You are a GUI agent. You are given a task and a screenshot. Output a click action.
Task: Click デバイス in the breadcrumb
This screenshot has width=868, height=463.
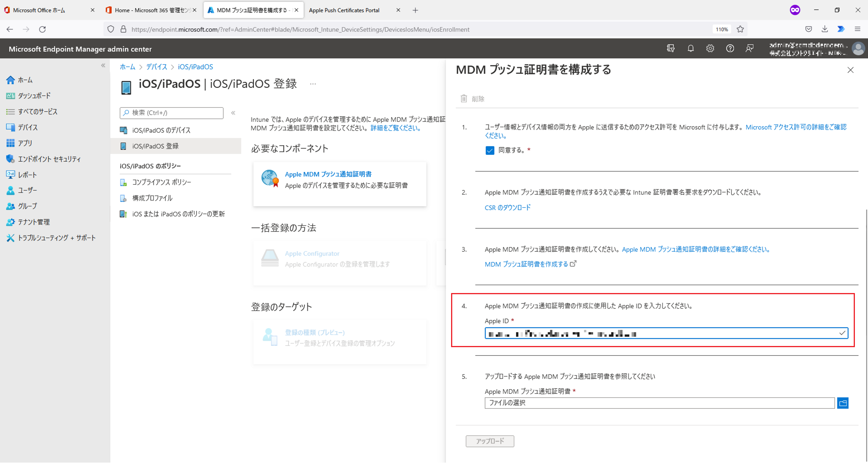tap(157, 67)
